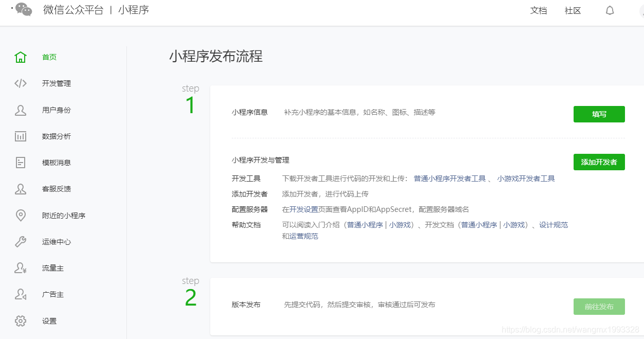Screen dimensions: 644x339
Task: Click the person-yen icon for 流量主
Action: point(21,268)
